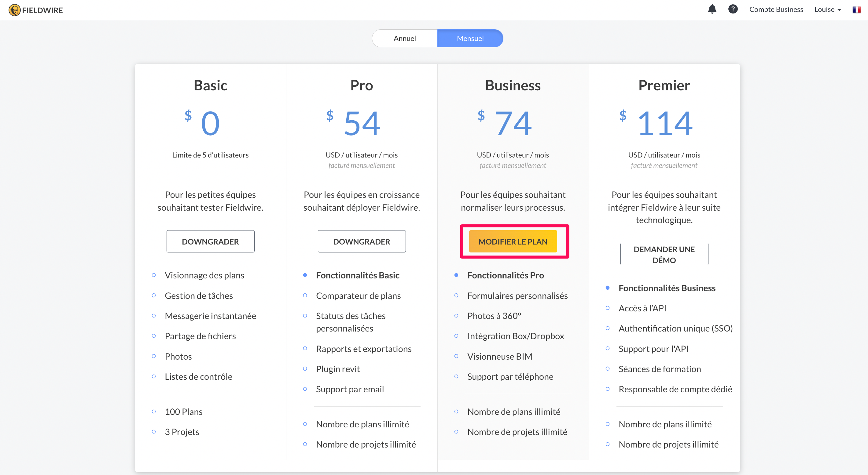Click the French flag language icon
This screenshot has width=868, height=475.
click(856, 9)
